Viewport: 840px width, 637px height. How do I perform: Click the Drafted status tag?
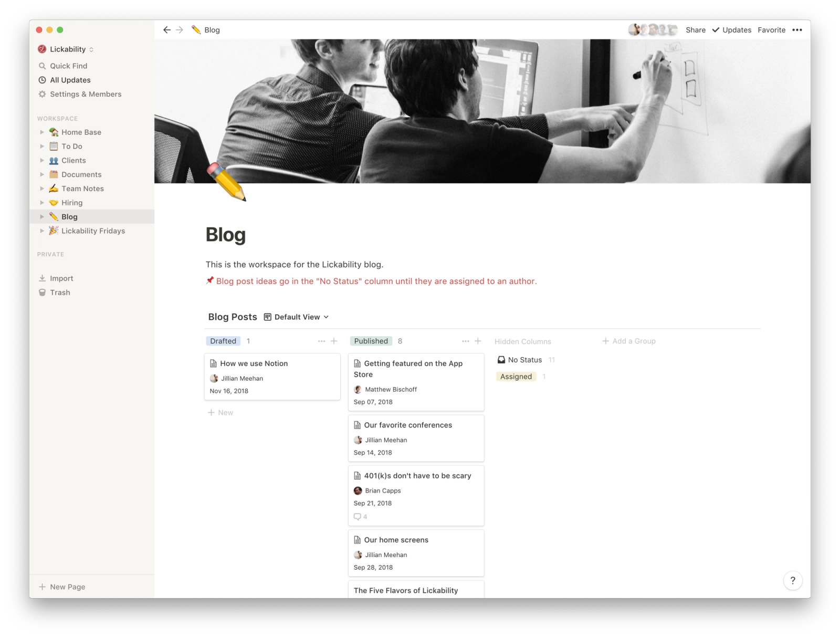(223, 341)
